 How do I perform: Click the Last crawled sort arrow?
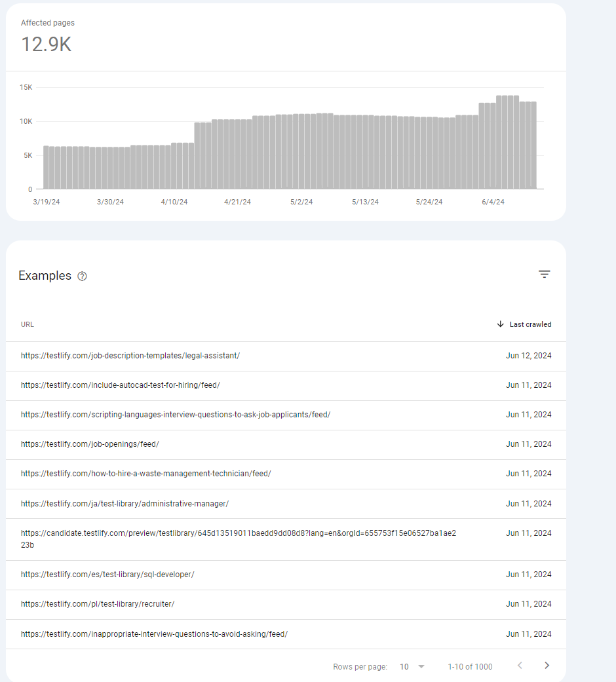[500, 324]
